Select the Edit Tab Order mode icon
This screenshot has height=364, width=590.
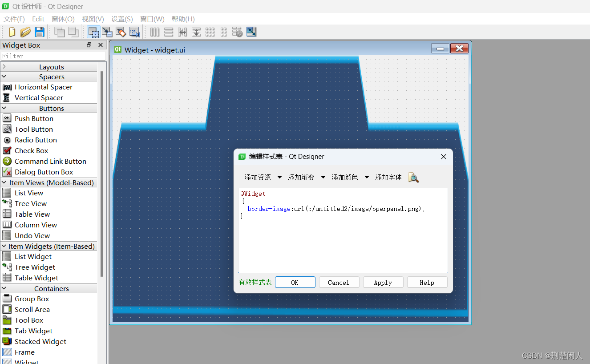coord(134,32)
